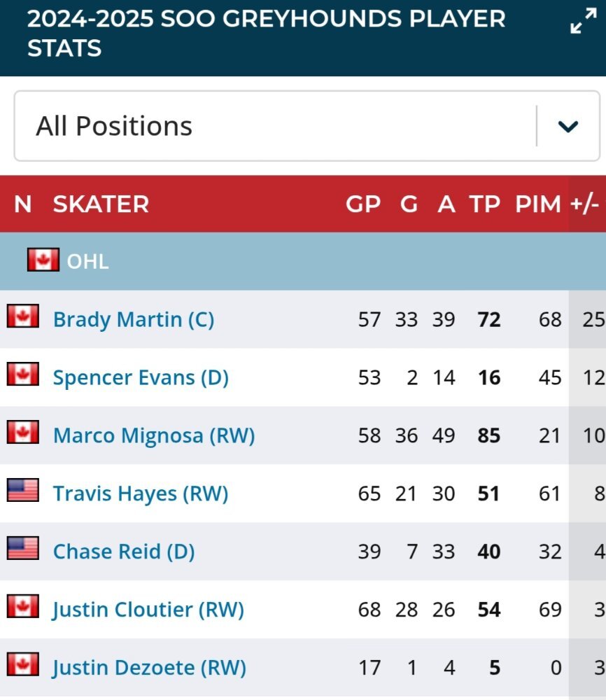Image resolution: width=606 pixels, height=700 pixels.
Task: Open Justin Cloutier player page
Action: [x=148, y=610]
